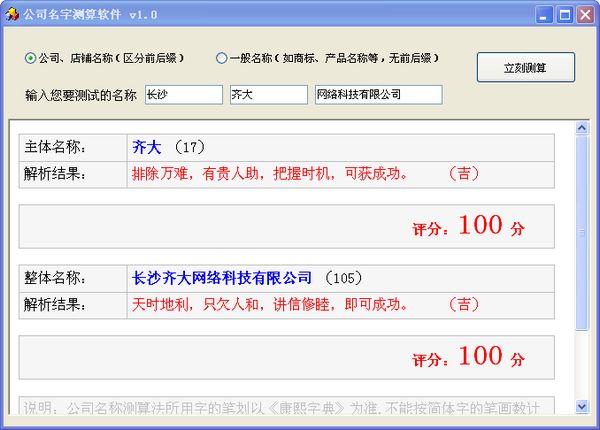Click the 主体名称 label cell
Image resolution: width=600 pixels, height=430 pixels.
pyautogui.click(x=73, y=147)
